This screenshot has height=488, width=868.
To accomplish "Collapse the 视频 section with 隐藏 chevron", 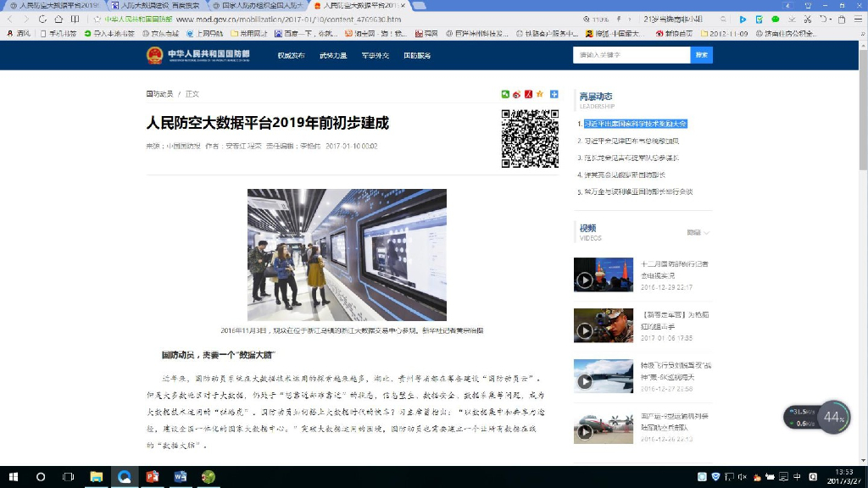I will tap(698, 232).
